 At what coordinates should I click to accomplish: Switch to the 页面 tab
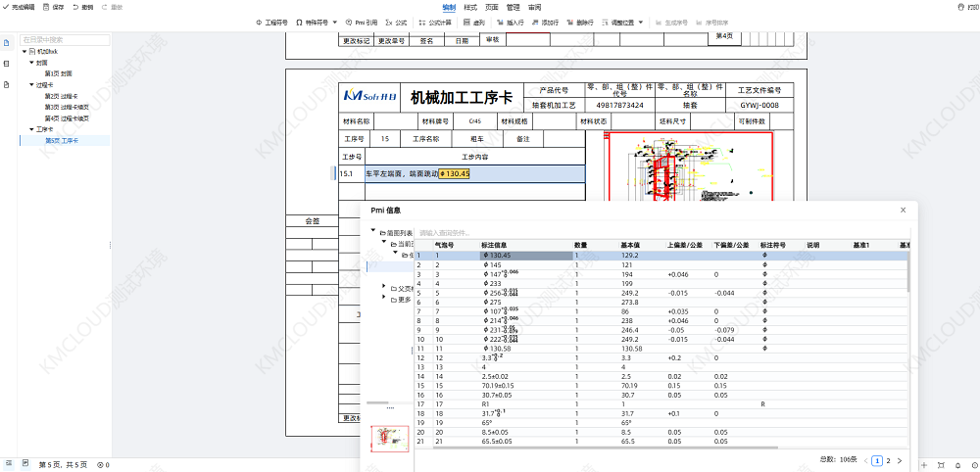(491, 8)
